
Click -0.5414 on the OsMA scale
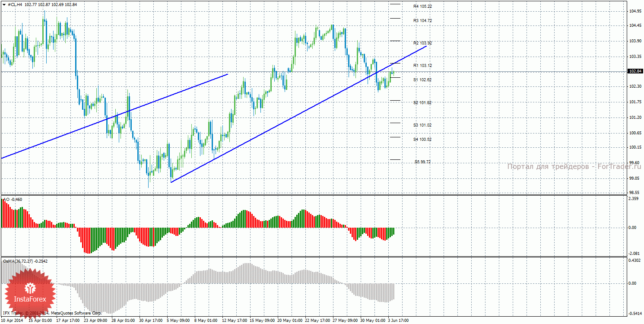click(x=634, y=314)
